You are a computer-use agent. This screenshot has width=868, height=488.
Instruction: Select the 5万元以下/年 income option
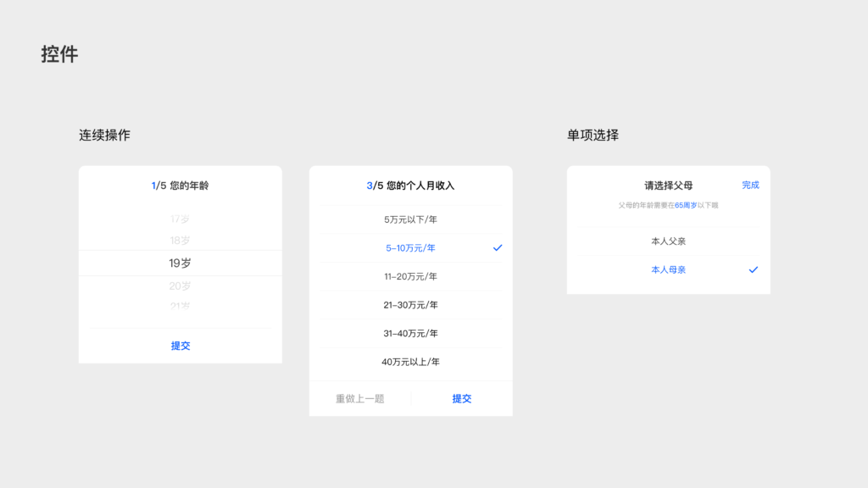pos(410,219)
